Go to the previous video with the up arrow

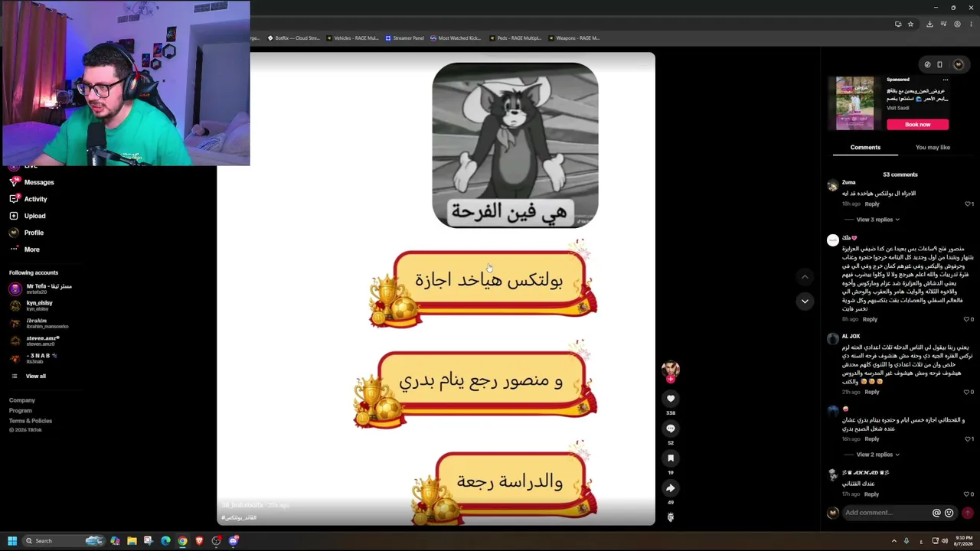click(805, 276)
